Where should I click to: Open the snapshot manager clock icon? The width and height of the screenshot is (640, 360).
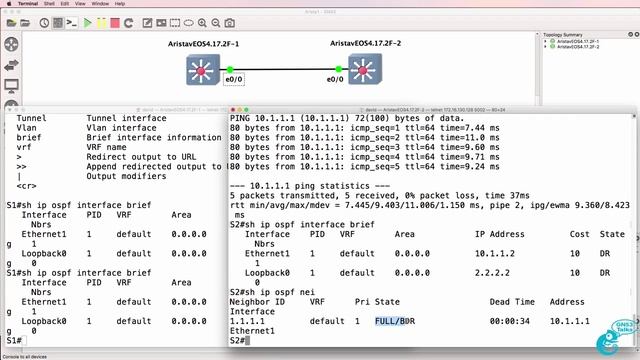(44, 23)
